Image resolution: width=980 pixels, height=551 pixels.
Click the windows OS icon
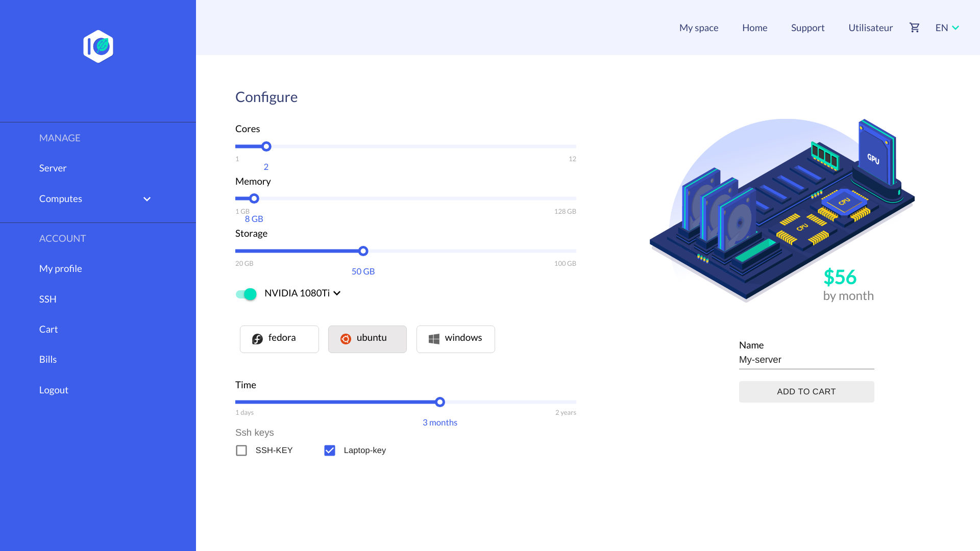pyautogui.click(x=434, y=338)
